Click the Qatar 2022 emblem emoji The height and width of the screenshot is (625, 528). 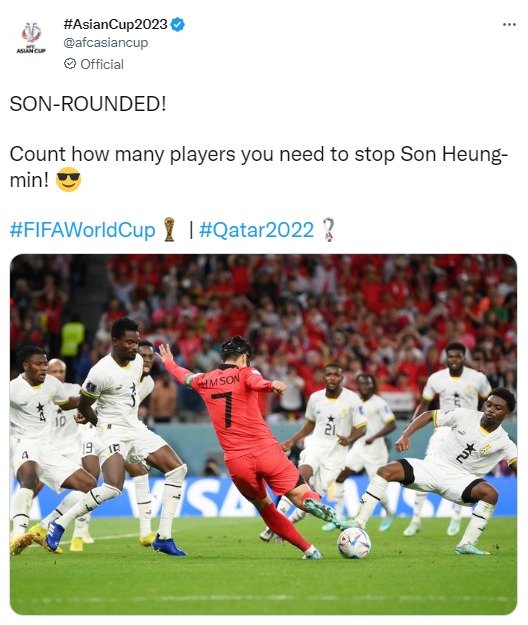pyautogui.click(x=328, y=230)
